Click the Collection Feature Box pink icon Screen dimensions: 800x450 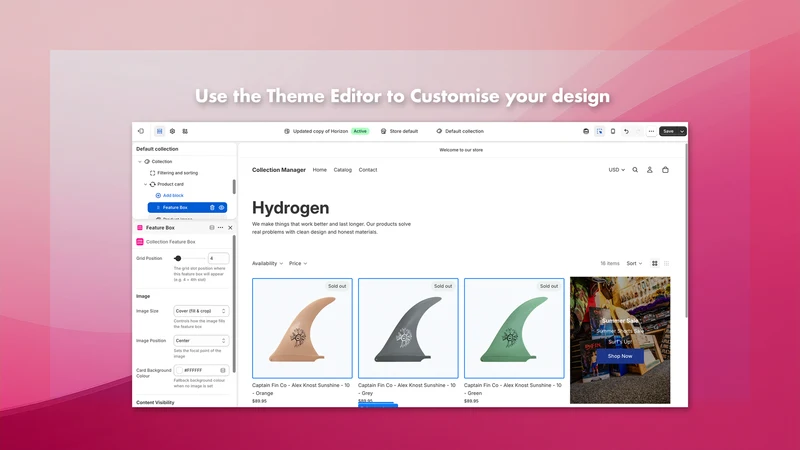pyautogui.click(x=140, y=242)
